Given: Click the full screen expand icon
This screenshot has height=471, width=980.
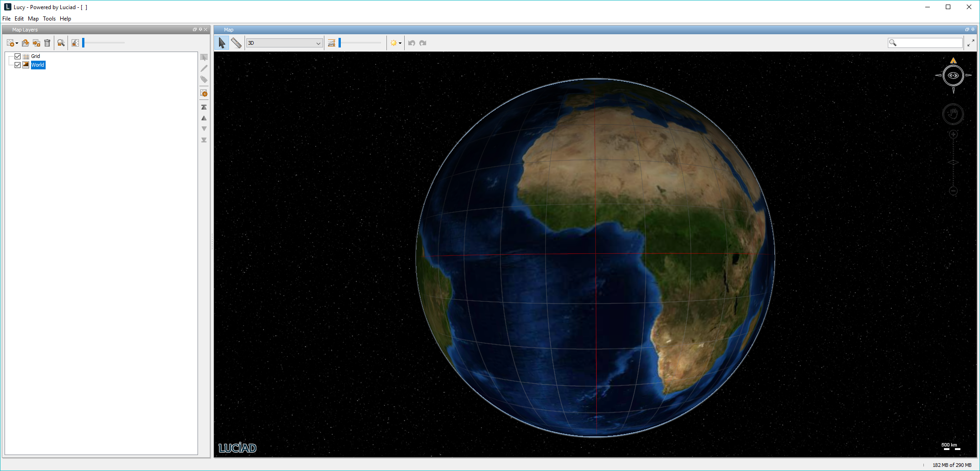Looking at the screenshot, I should pos(971,43).
